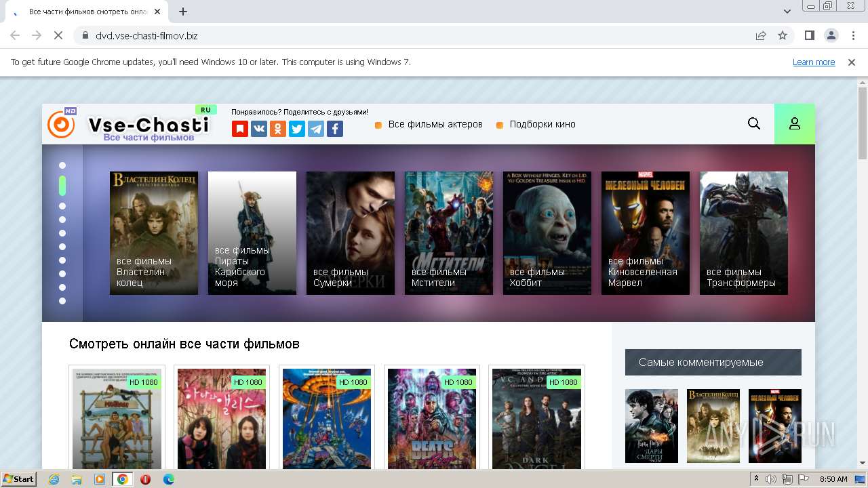The width and height of the screenshot is (868, 488).
Task: Share this page from address bar
Action: [x=761, y=35]
